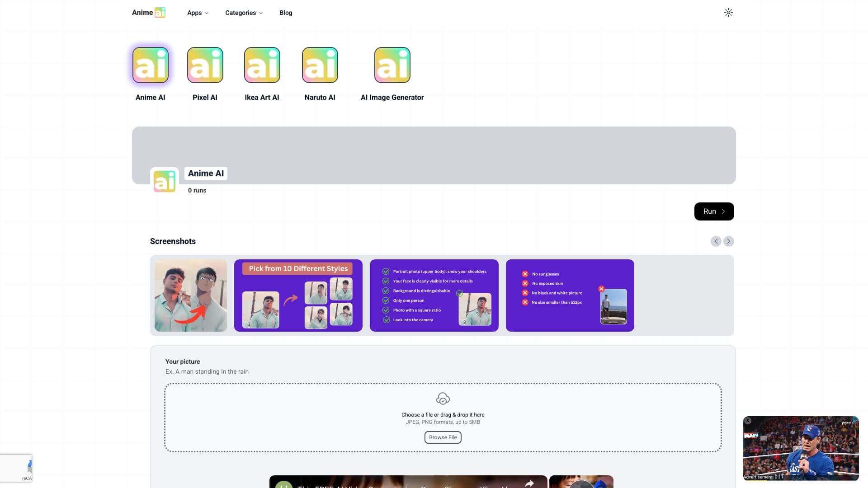Click the small Anime AI profile icon
The width and height of the screenshot is (868, 488).
tap(164, 180)
